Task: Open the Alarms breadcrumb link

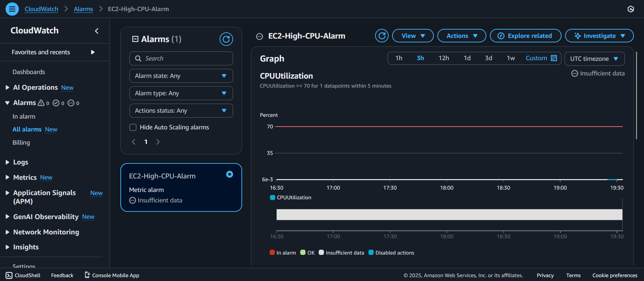Action: point(84,9)
